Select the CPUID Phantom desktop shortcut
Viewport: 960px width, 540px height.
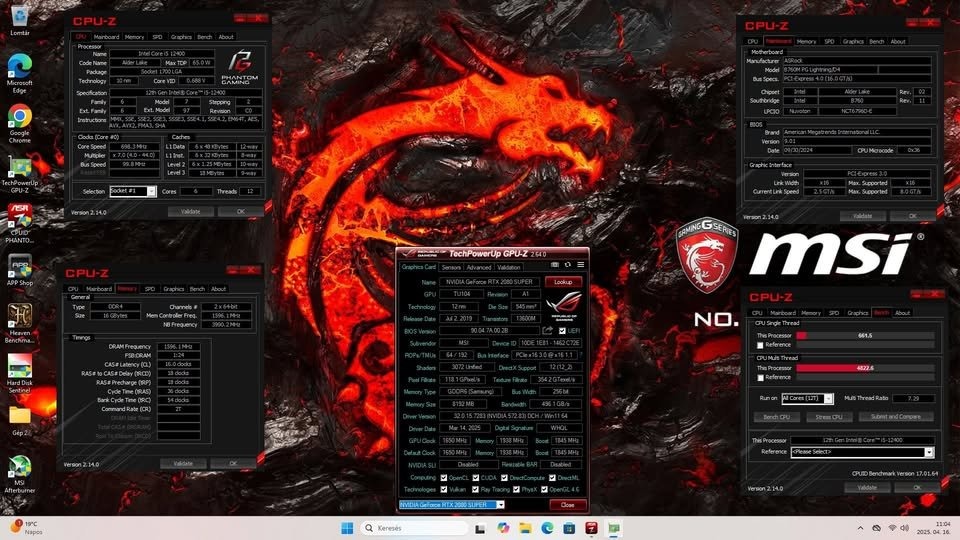pos(20,223)
